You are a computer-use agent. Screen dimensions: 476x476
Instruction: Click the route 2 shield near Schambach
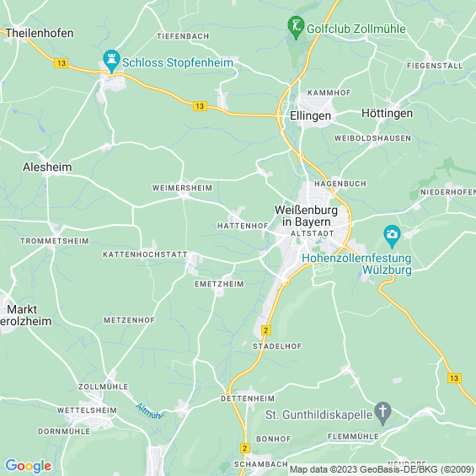click(245, 448)
